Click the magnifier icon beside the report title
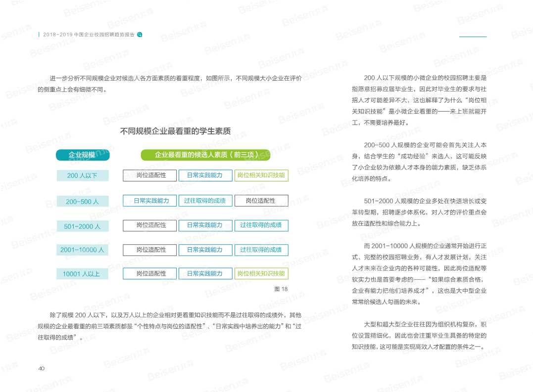Viewport: 533px width, 392px height. point(140,34)
